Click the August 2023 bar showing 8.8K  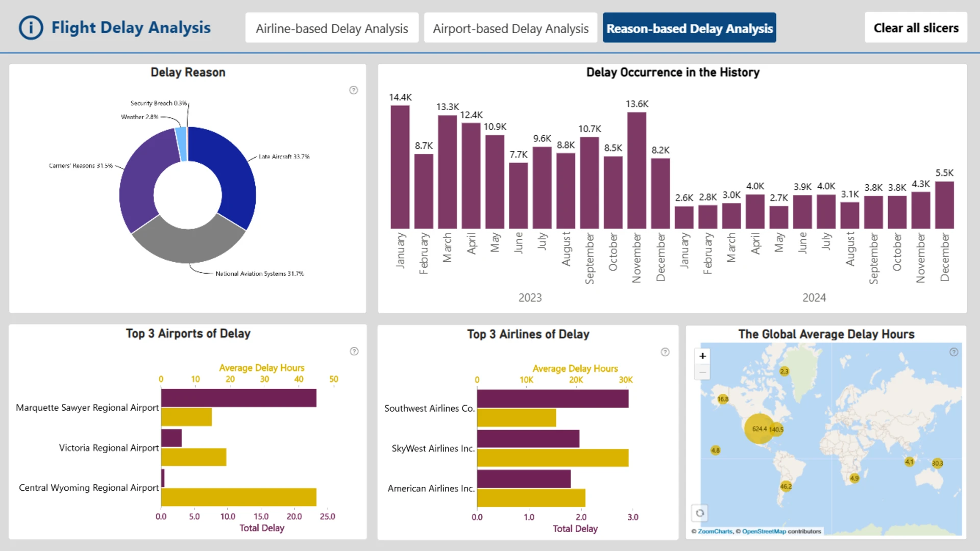pos(566,191)
